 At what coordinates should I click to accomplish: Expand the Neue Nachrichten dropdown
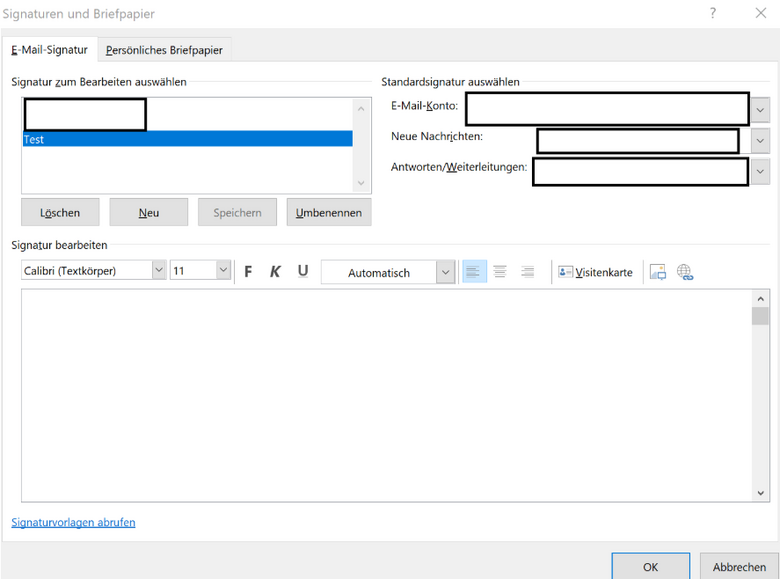pyautogui.click(x=760, y=141)
